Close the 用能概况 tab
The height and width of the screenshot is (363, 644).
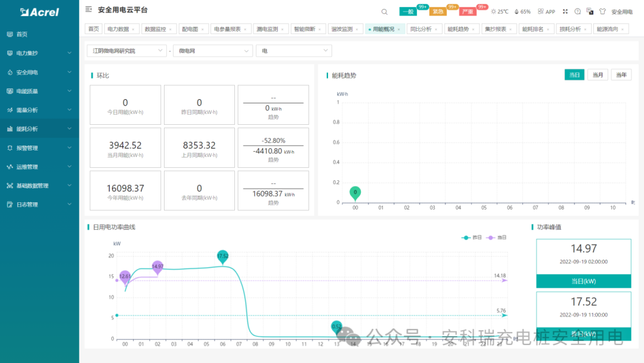click(399, 29)
